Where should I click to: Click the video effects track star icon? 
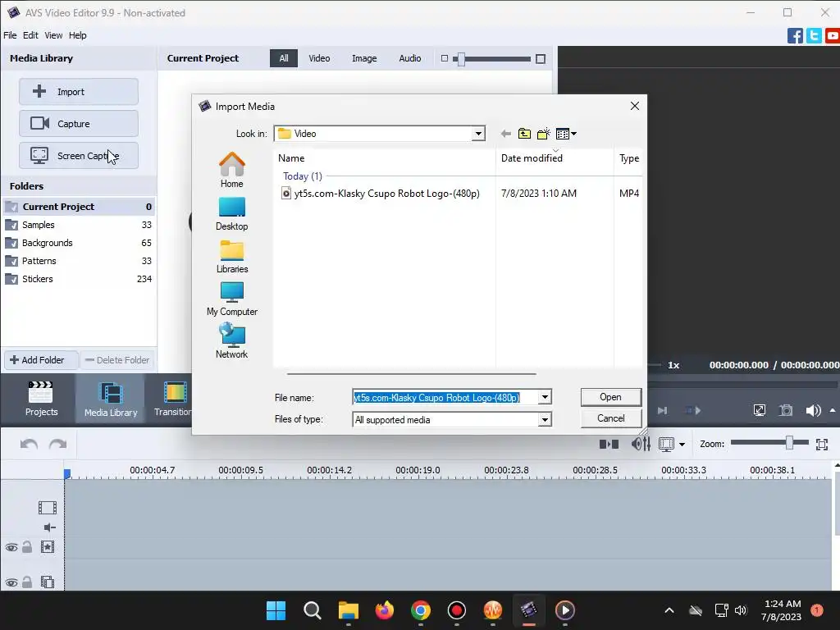(47, 547)
